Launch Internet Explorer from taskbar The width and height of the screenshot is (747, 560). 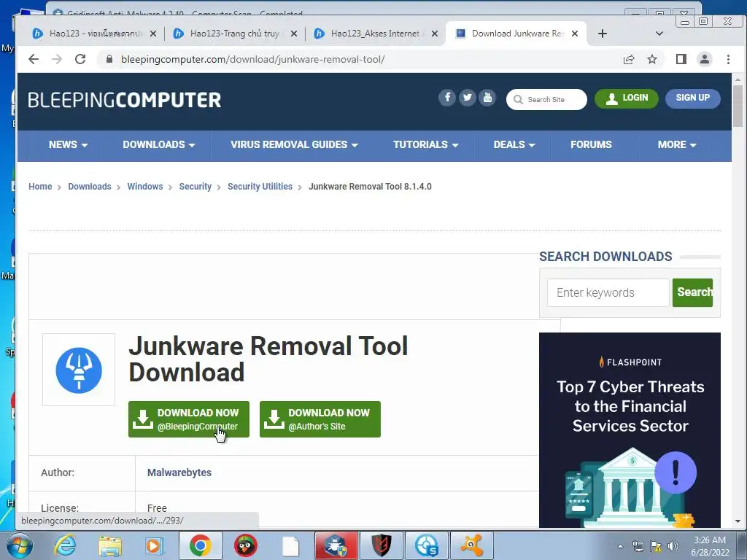point(65,545)
